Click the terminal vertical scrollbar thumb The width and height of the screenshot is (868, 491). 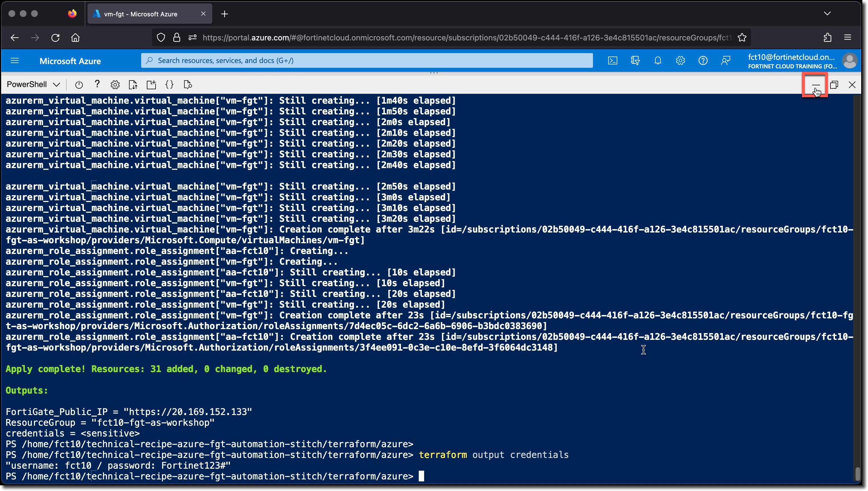pos(858,474)
